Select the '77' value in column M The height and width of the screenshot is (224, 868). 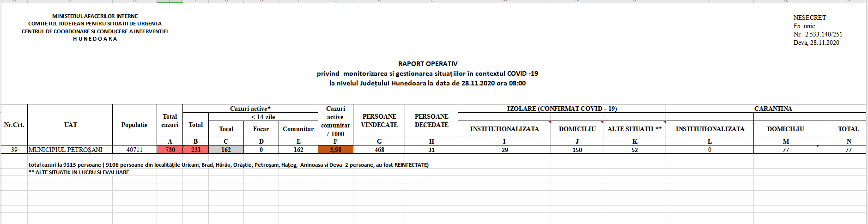tap(785, 150)
